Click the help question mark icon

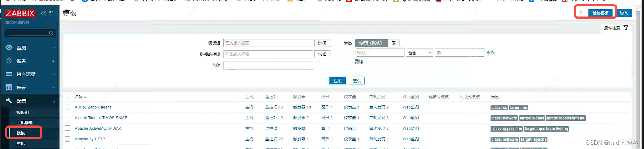pos(581,13)
